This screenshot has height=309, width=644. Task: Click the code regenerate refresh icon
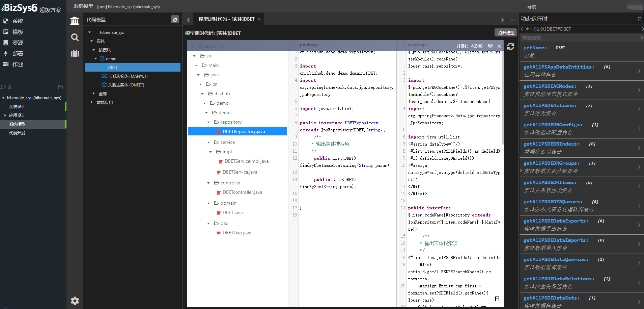(x=510, y=46)
